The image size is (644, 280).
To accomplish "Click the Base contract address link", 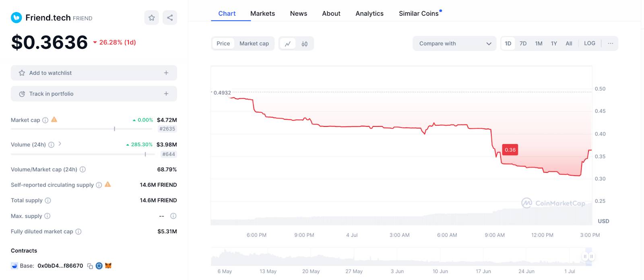I will 60,266.
